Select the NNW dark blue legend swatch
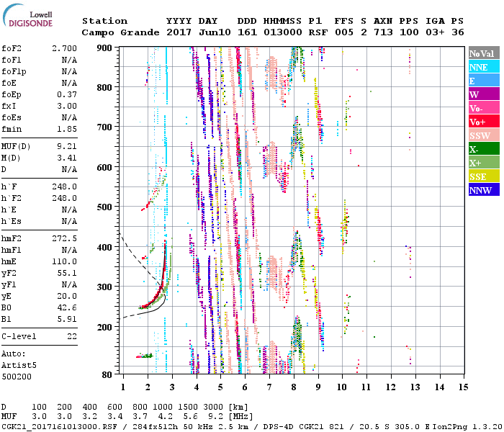504x432 pixels. [484, 189]
